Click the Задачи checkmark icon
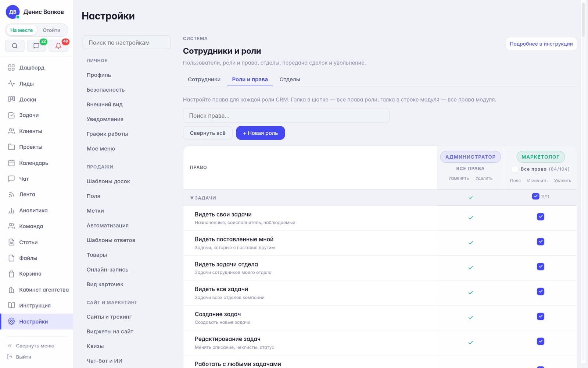 coord(11,115)
